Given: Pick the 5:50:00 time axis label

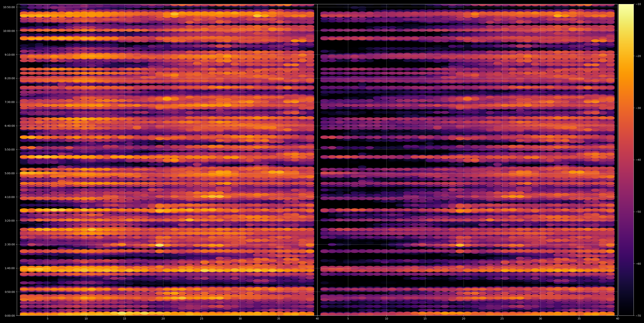Looking at the screenshot, I should point(10,149).
